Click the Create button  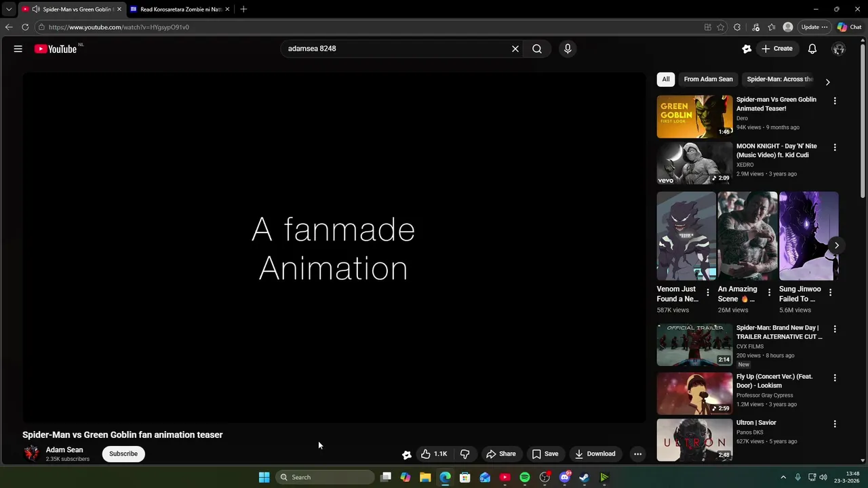[777, 49]
